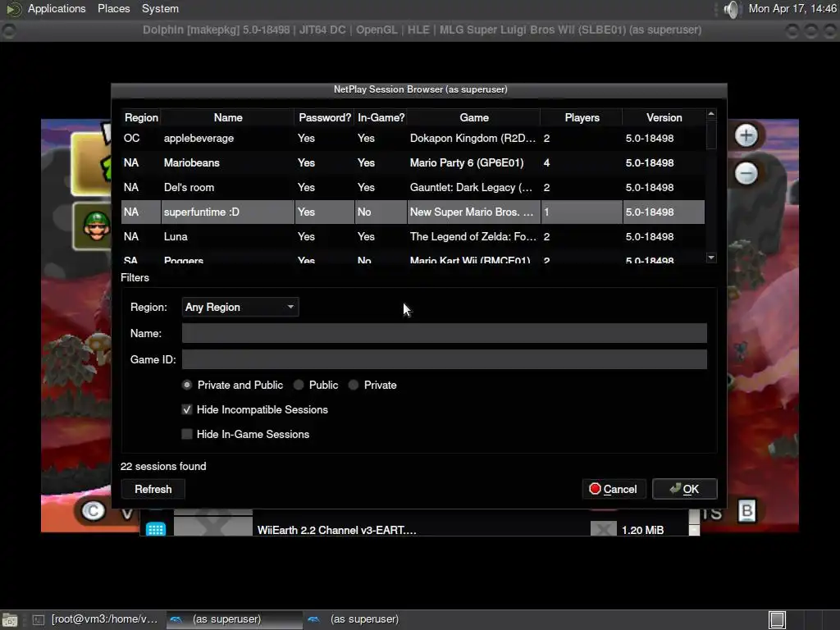Screen dimensions: 840x630
Task: Select the Private radio button
Action: click(354, 386)
